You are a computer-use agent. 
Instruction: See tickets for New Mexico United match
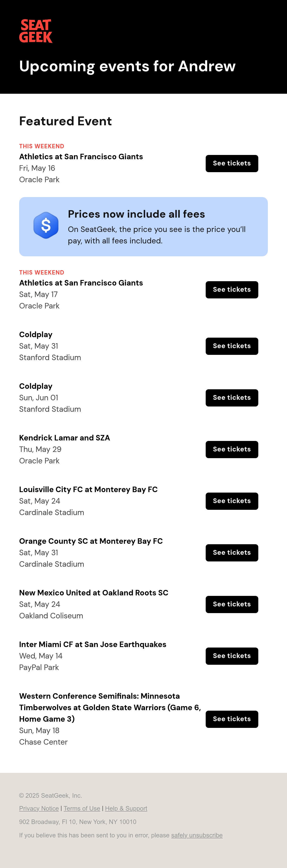pos(232,604)
